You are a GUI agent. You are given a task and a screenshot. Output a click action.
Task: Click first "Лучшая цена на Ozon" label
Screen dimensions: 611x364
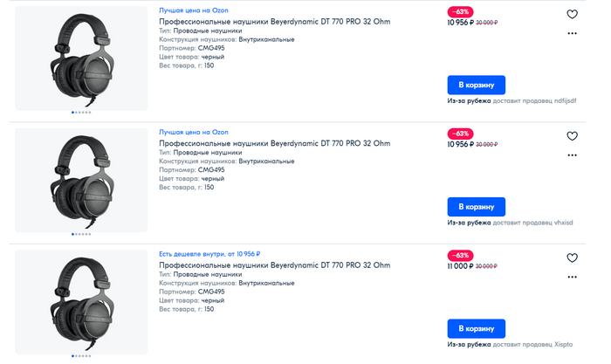point(193,10)
